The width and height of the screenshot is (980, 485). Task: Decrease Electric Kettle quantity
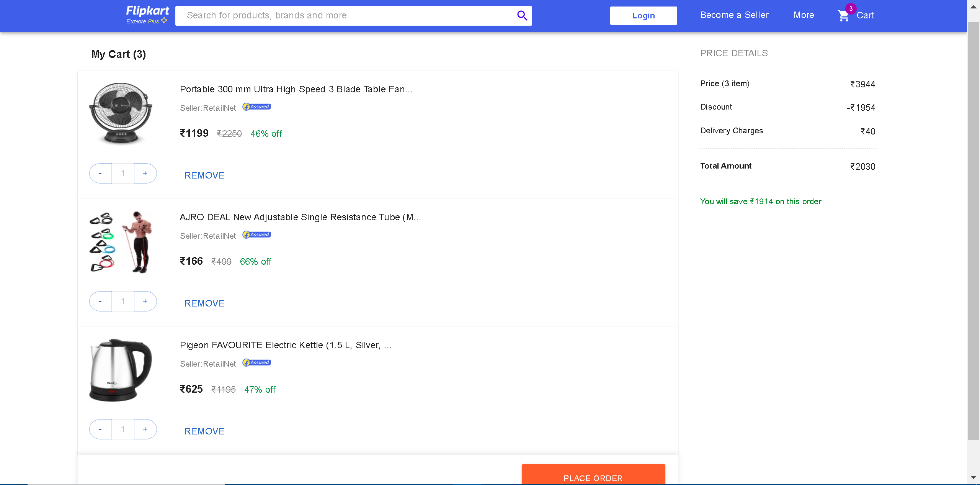coord(100,429)
